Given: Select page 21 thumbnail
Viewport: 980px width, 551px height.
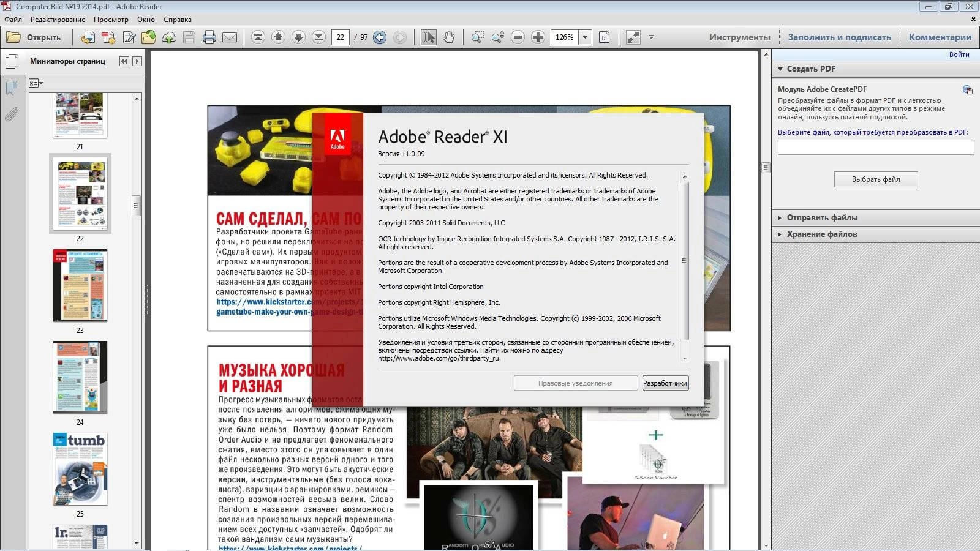Looking at the screenshot, I should point(80,116).
